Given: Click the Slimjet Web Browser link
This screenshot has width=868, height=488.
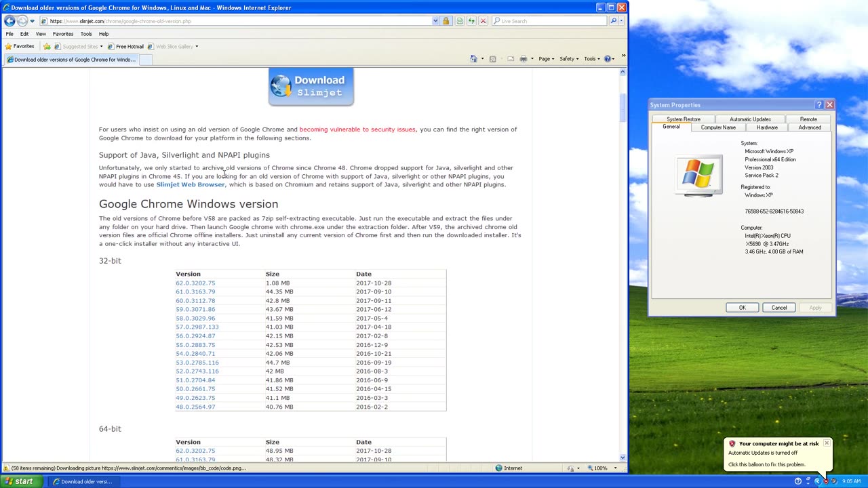Looking at the screenshot, I should pyautogui.click(x=191, y=184).
